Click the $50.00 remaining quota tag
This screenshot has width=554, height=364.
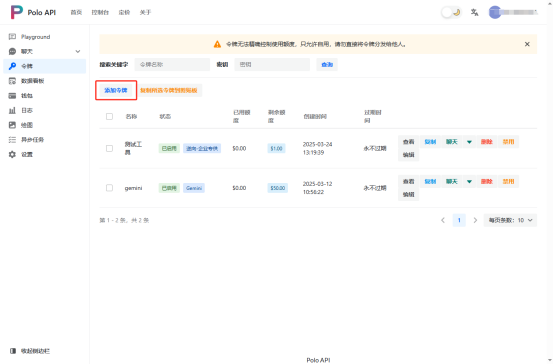[x=278, y=188]
